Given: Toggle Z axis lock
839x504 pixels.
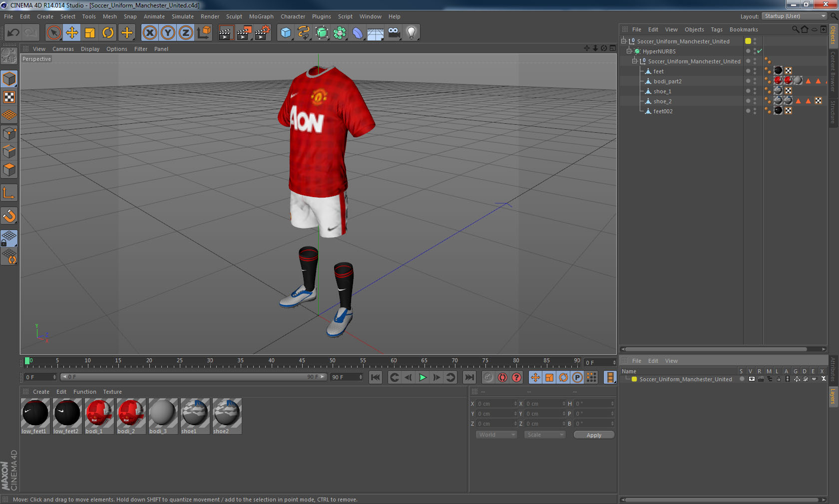Looking at the screenshot, I should coord(186,33).
